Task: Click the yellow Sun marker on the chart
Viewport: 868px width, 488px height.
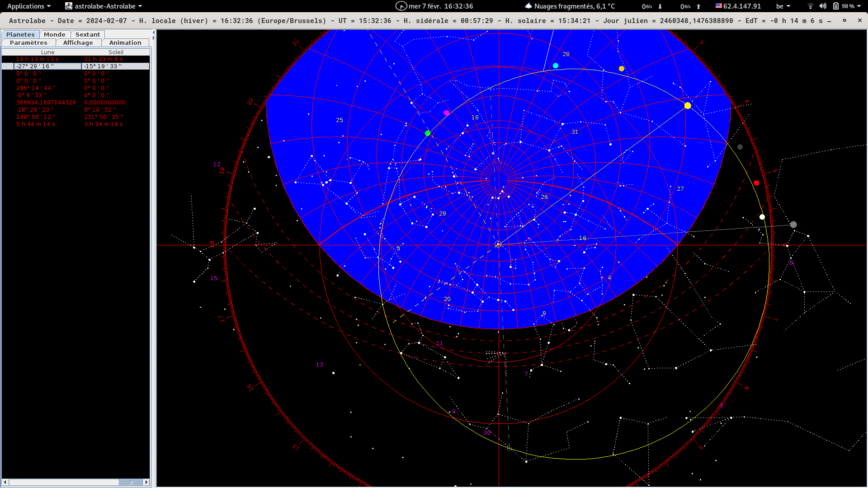Action: coord(688,106)
